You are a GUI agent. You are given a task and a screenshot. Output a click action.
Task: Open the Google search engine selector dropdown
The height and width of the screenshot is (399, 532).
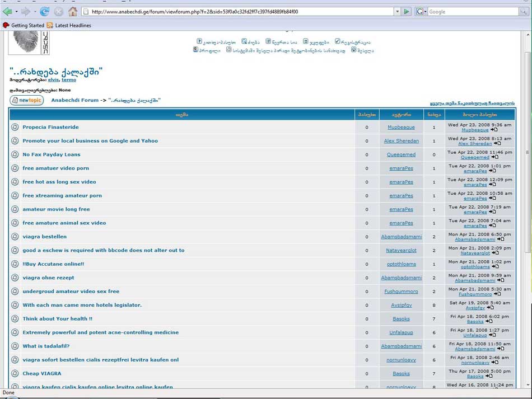tap(421, 11)
